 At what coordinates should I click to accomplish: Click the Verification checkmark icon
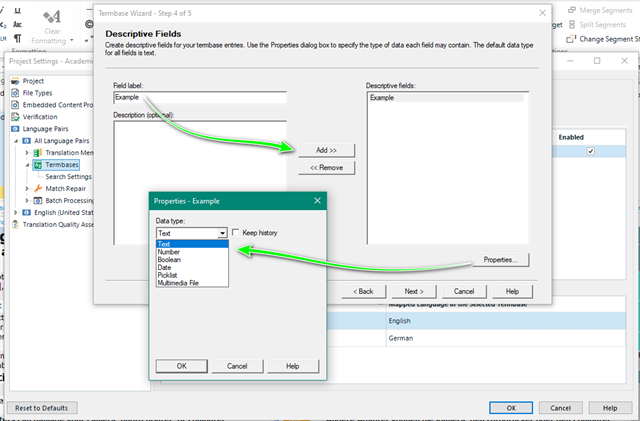(x=14, y=117)
